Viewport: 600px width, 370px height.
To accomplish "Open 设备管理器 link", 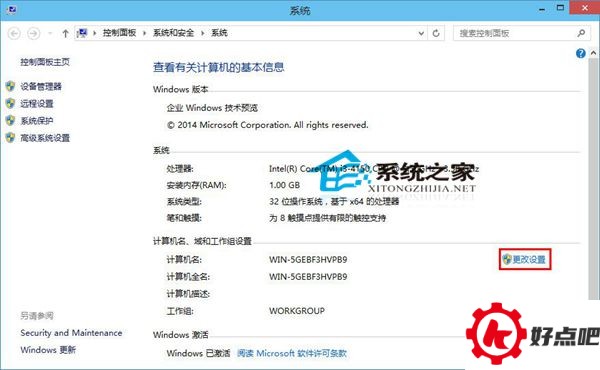I will pos(41,86).
